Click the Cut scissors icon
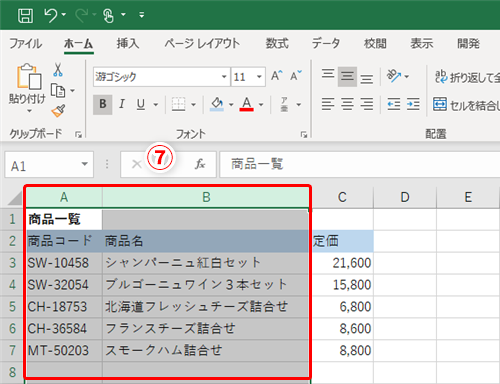The width and height of the screenshot is (500, 384). [x=58, y=70]
